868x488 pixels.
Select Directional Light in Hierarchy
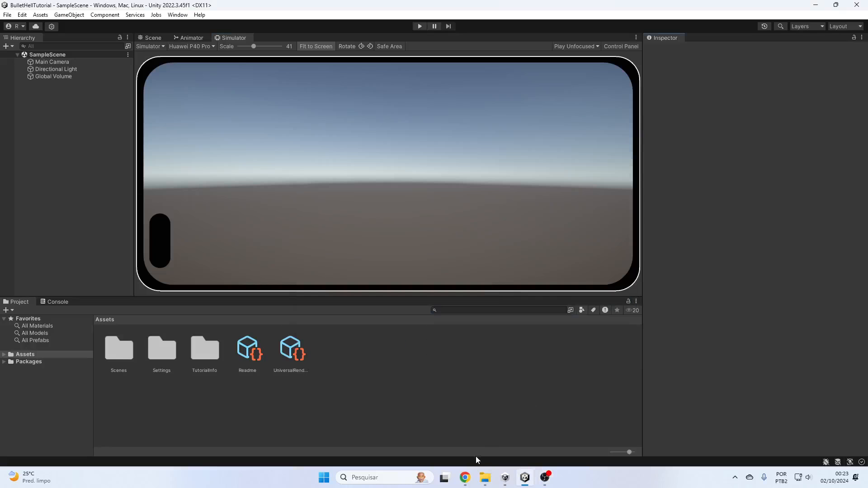pyautogui.click(x=56, y=69)
